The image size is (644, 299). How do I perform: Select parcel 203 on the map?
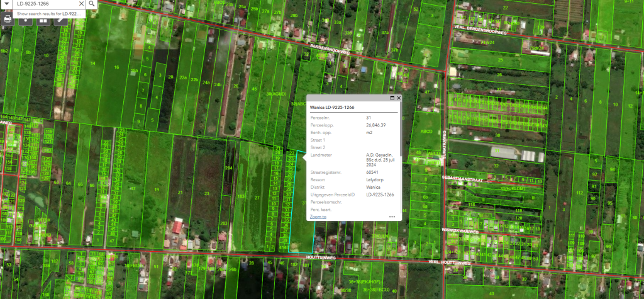[223, 223]
